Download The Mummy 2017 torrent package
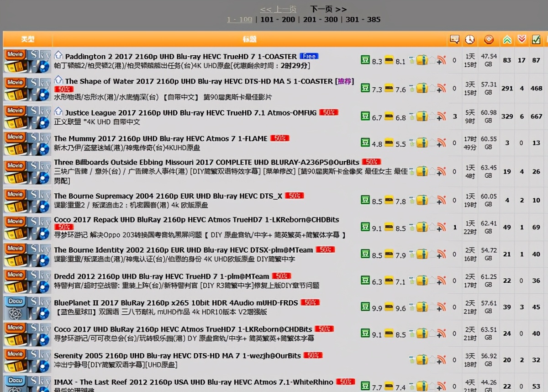This screenshot has width=548, height=392. 422,143
